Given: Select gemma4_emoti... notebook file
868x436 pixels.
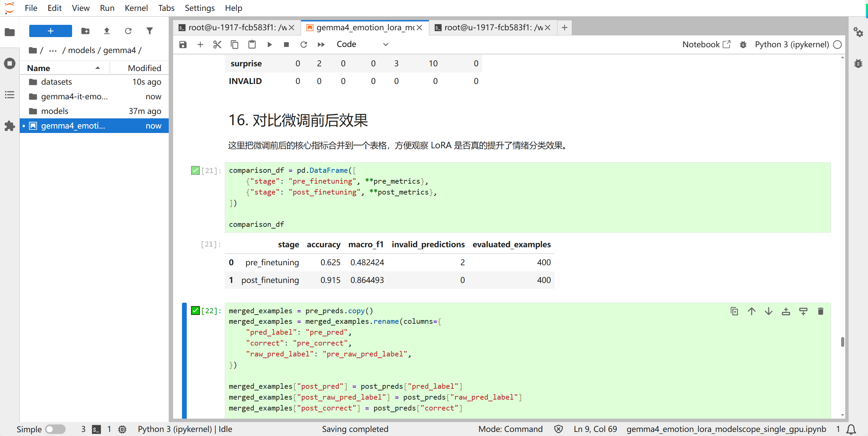Looking at the screenshot, I should pyautogui.click(x=94, y=126).
